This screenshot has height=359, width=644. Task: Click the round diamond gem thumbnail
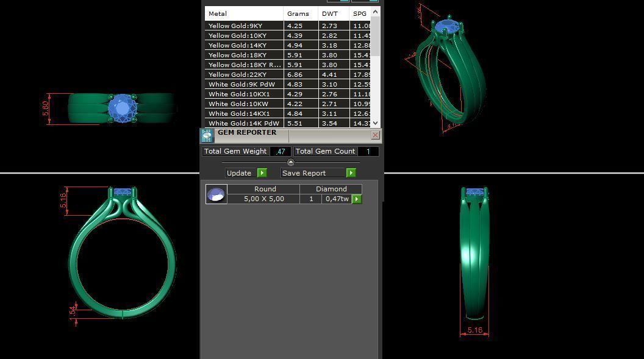coord(216,194)
